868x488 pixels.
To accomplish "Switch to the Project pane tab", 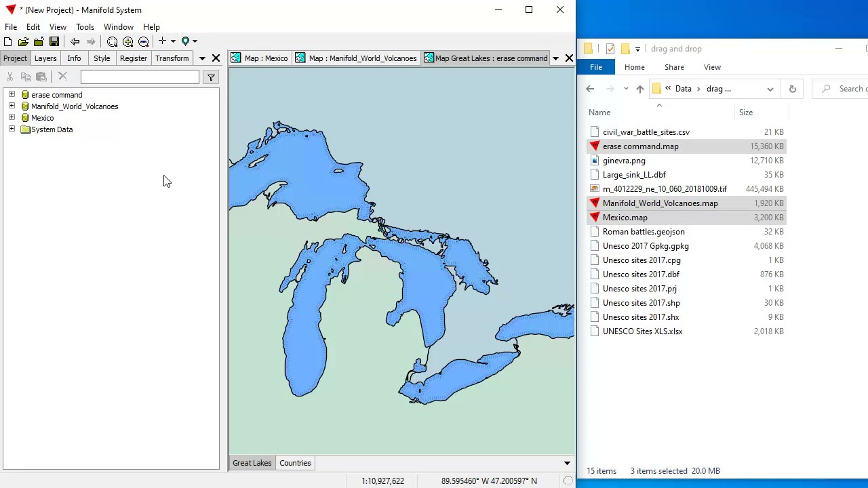I will click(15, 58).
